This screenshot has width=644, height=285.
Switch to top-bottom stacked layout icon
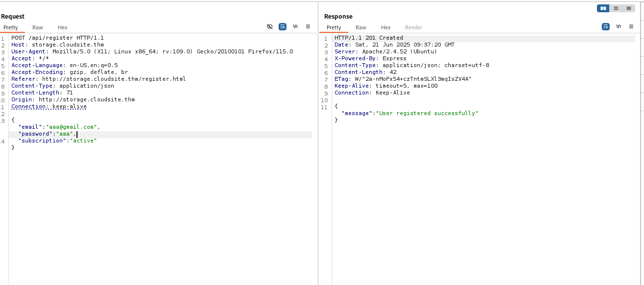(x=616, y=8)
